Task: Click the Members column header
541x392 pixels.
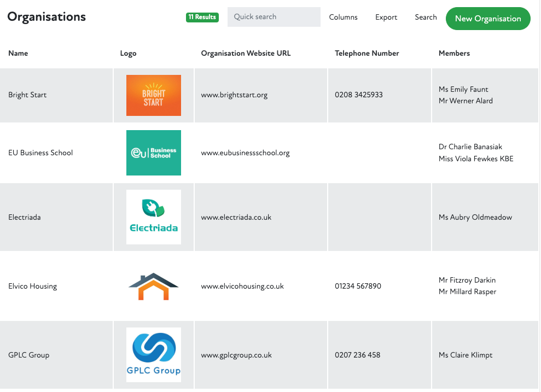Action: (454, 54)
